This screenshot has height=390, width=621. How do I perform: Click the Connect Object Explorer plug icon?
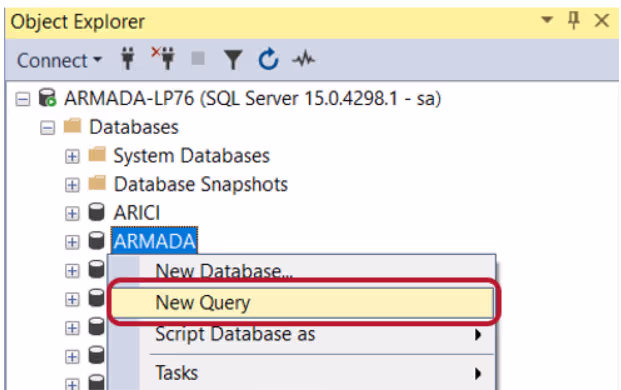pos(128,59)
